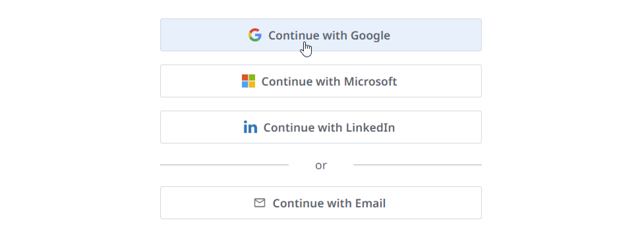Click the word 'Google' in the highlighted button
The image size is (644, 235).
(370, 35)
